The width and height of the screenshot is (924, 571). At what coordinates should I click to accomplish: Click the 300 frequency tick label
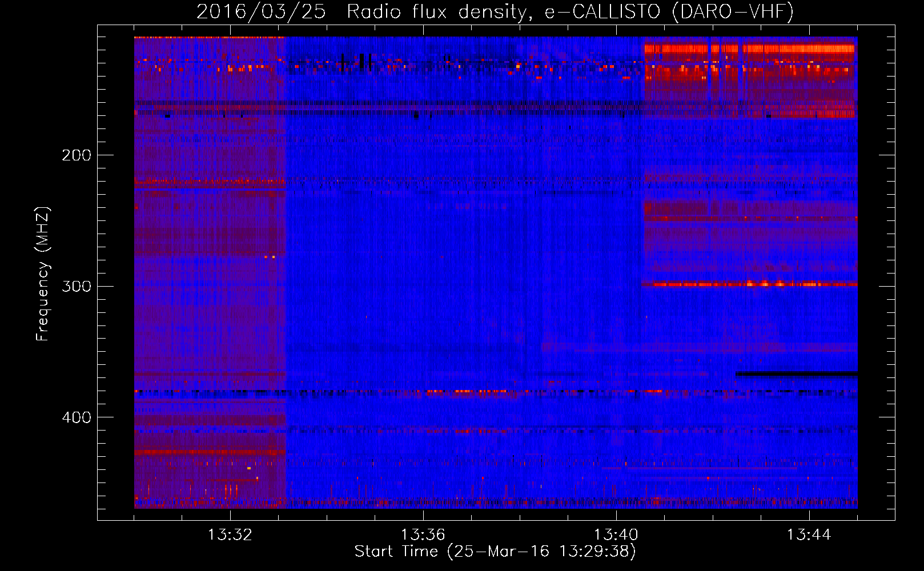tap(77, 286)
